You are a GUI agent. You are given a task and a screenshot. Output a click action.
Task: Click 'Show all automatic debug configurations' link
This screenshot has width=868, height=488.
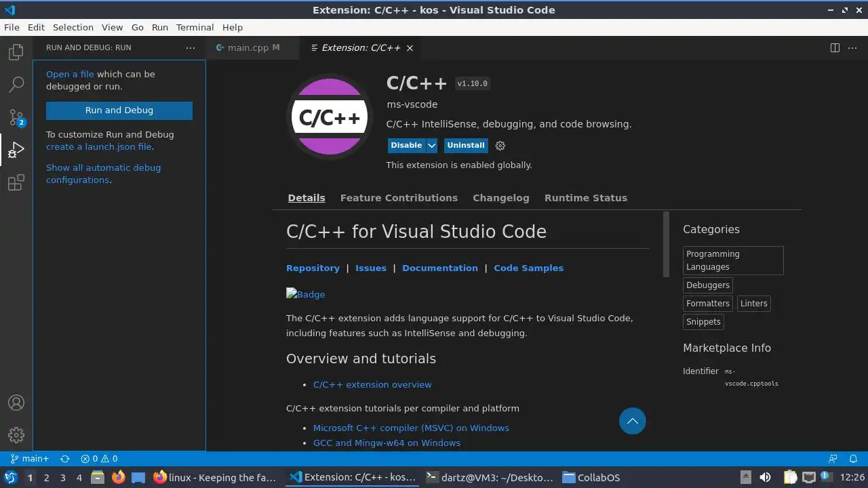[103, 174]
